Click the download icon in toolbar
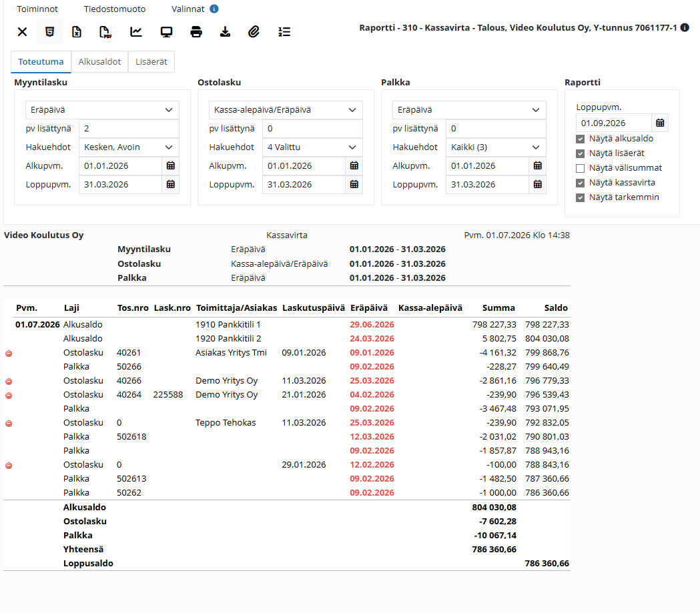Image resolution: width=700 pixels, height=613 pixels. (x=226, y=31)
